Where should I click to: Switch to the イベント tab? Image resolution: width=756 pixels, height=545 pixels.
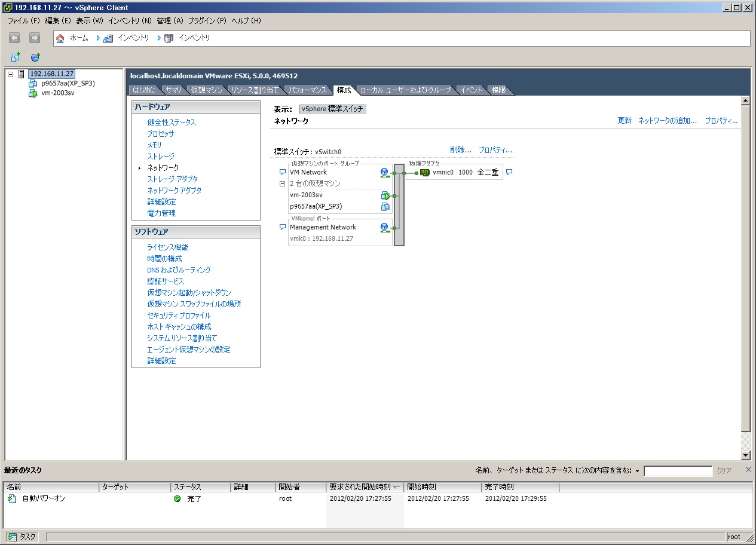pyautogui.click(x=472, y=90)
